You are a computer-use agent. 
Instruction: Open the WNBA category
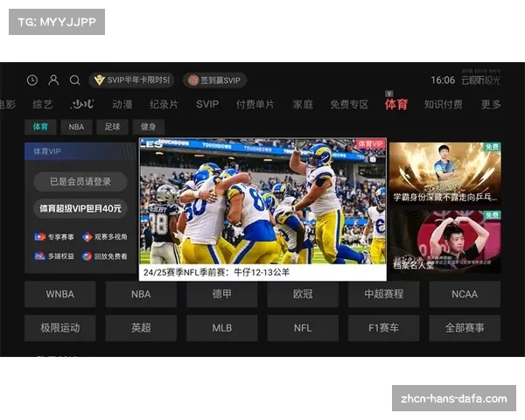60,294
